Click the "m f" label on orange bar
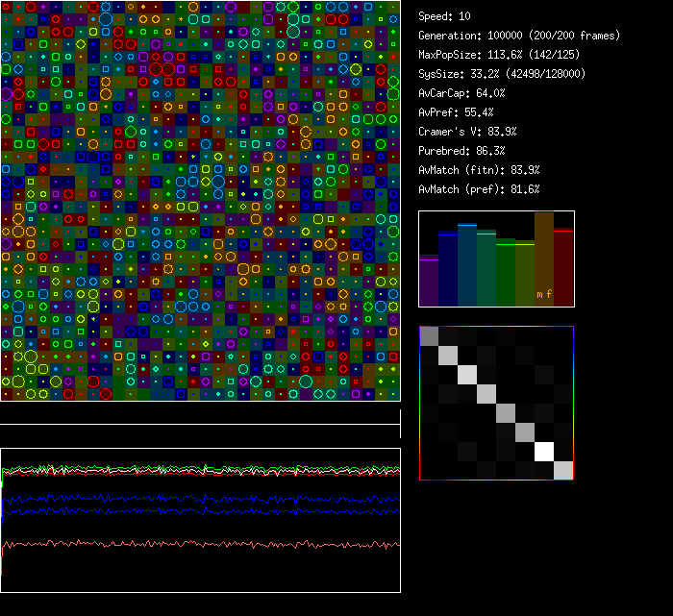This screenshot has height=616, width=673. click(544, 293)
